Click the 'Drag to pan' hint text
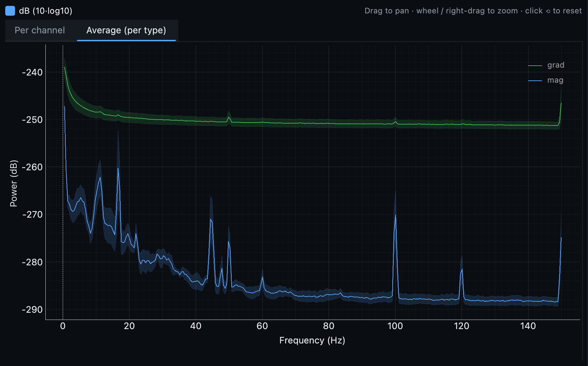 [x=387, y=11]
